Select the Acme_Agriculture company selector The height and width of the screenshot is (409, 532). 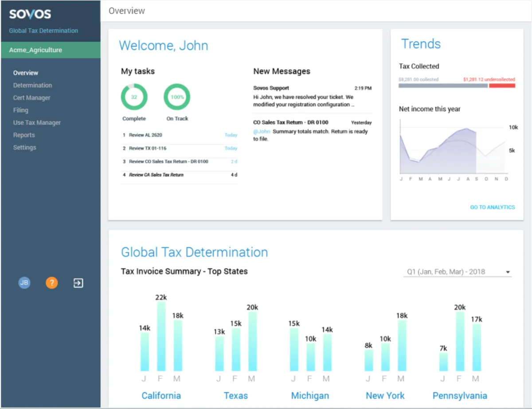[50, 50]
